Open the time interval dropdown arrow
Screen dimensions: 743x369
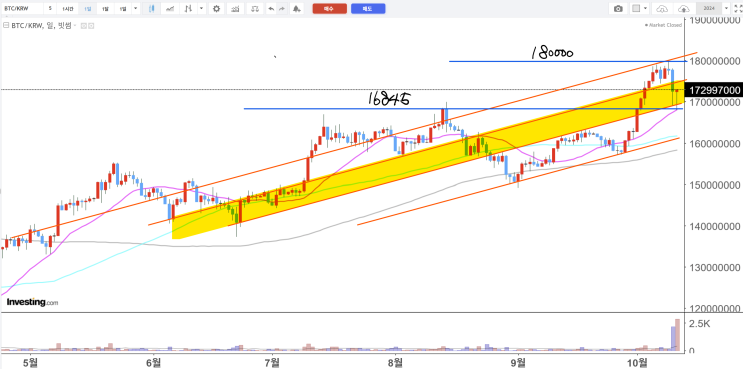(x=136, y=9)
